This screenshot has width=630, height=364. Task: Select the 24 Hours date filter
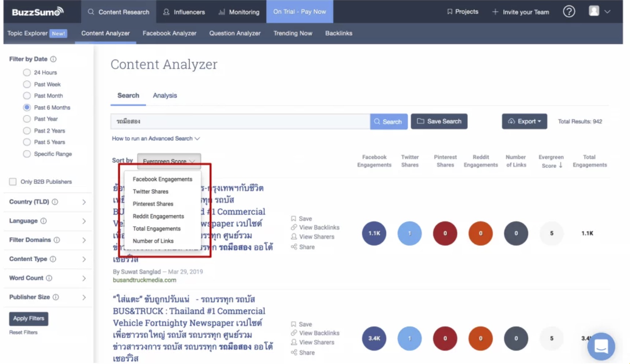(x=27, y=73)
